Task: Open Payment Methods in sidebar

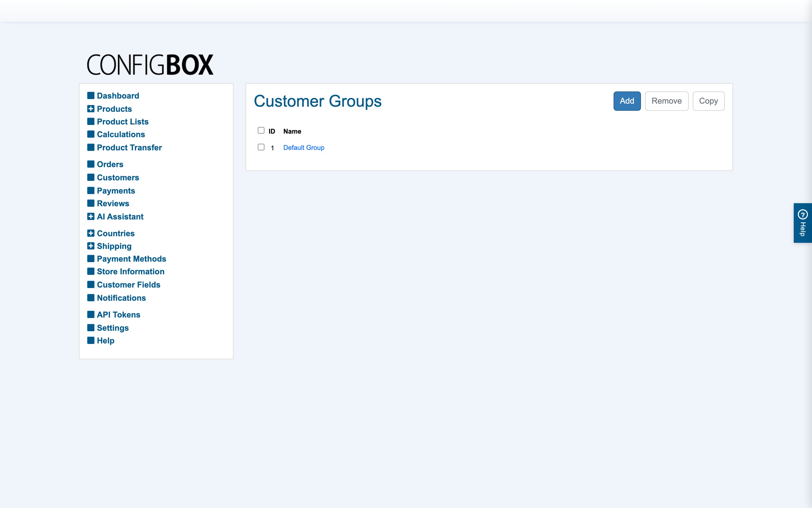Action: coord(131,259)
